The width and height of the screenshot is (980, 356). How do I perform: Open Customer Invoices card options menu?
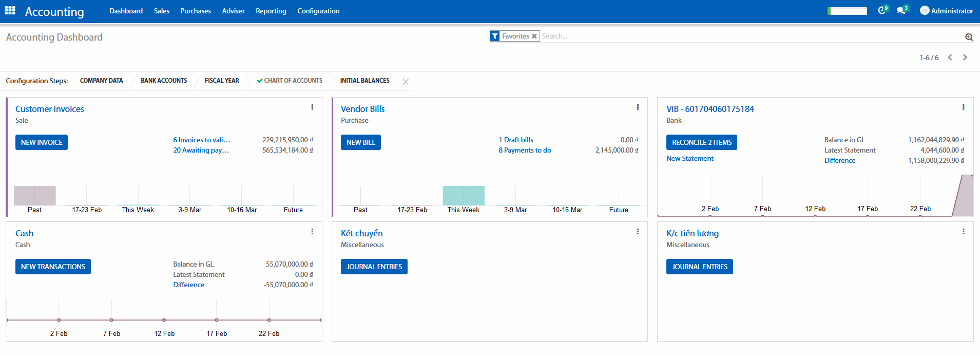coord(312,107)
